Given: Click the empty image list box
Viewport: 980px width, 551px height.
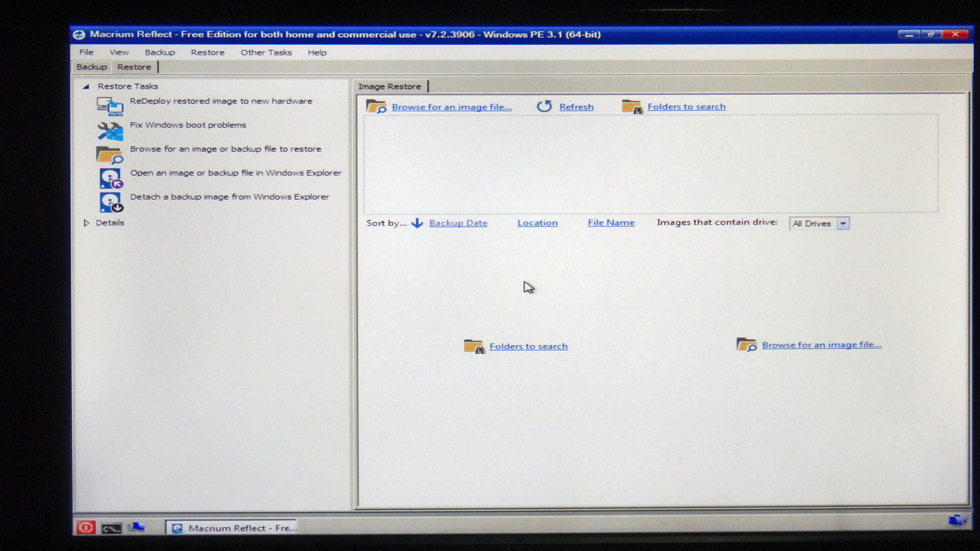Looking at the screenshot, I should tap(651, 163).
